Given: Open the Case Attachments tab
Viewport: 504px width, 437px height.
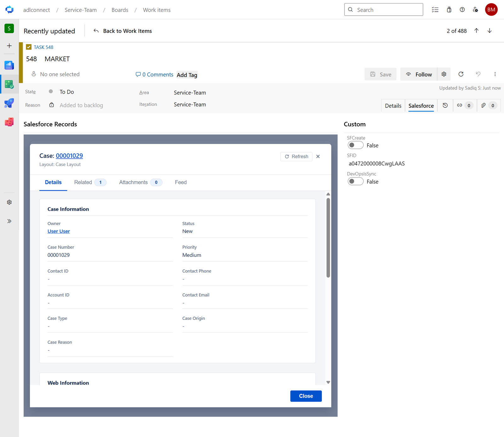Looking at the screenshot, I should point(140,182).
